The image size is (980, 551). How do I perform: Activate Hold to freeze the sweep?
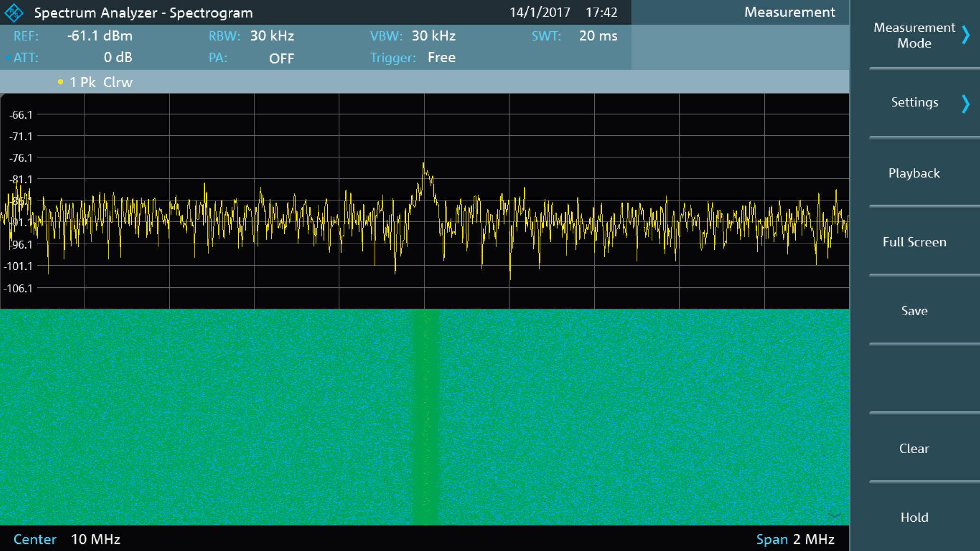click(914, 517)
